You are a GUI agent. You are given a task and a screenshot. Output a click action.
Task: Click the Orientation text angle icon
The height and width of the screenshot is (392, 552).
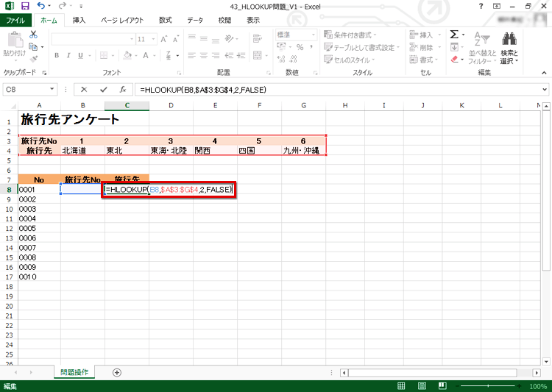229,38
